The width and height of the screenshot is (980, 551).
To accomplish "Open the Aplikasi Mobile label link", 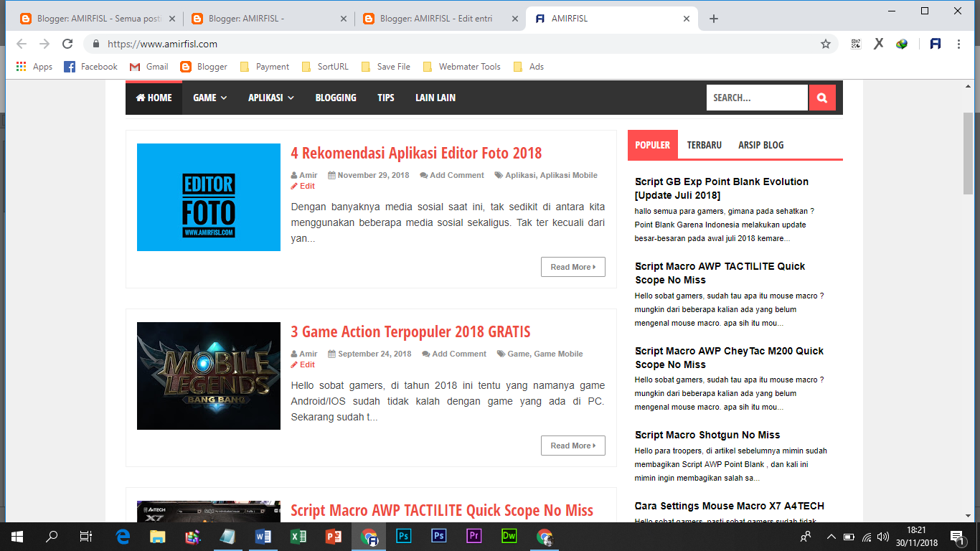I will coord(569,175).
